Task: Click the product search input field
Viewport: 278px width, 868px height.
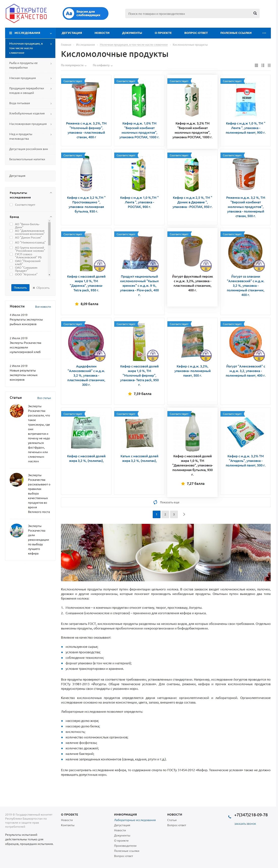Action: coord(189,13)
